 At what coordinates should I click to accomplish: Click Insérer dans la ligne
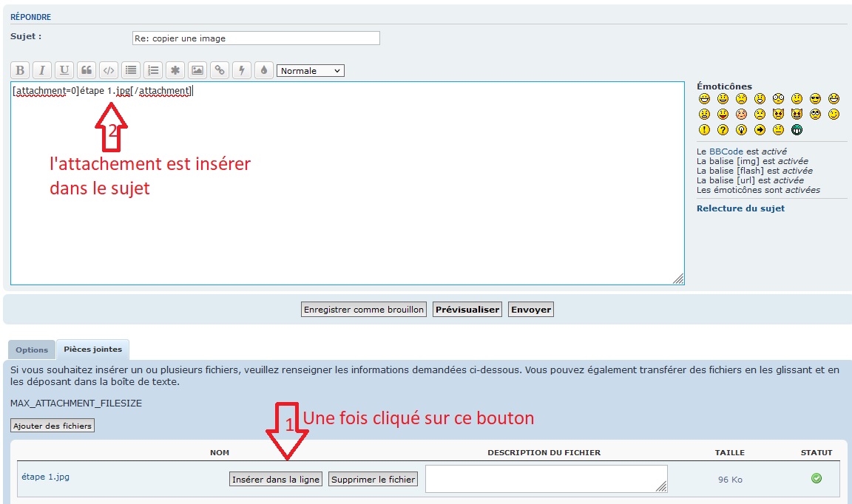pos(276,480)
